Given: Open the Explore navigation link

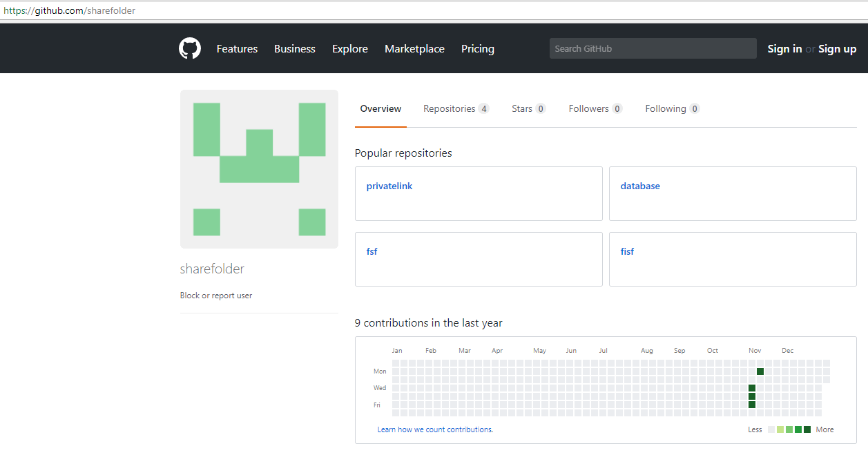Looking at the screenshot, I should [x=350, y=49].
